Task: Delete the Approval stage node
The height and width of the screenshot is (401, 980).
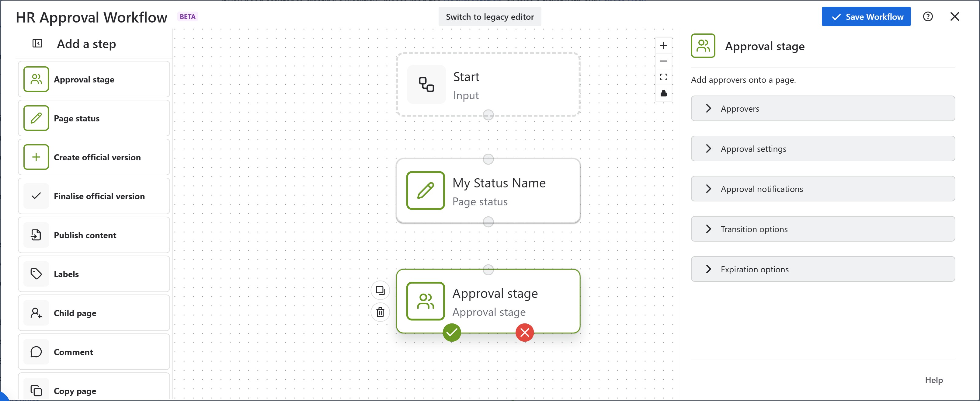Action: (x=380, y=312)
